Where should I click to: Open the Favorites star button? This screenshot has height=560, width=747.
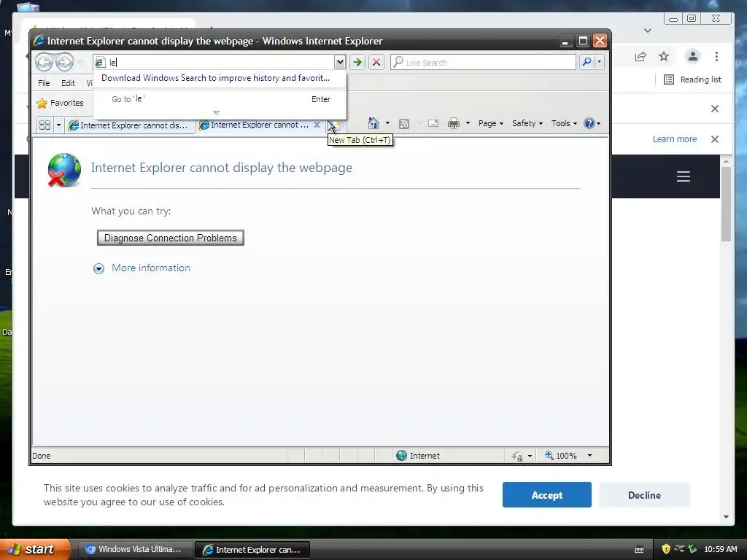(61, 103)
